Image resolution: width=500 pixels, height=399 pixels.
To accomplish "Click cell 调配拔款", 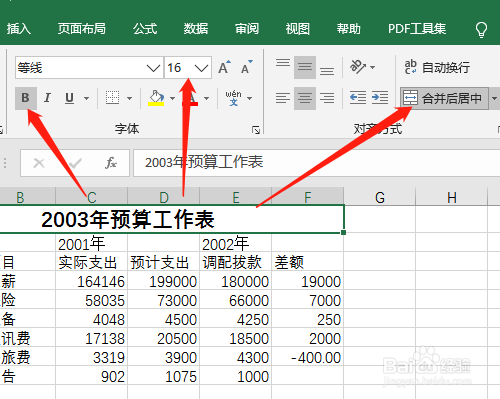I will coord(235,262).
